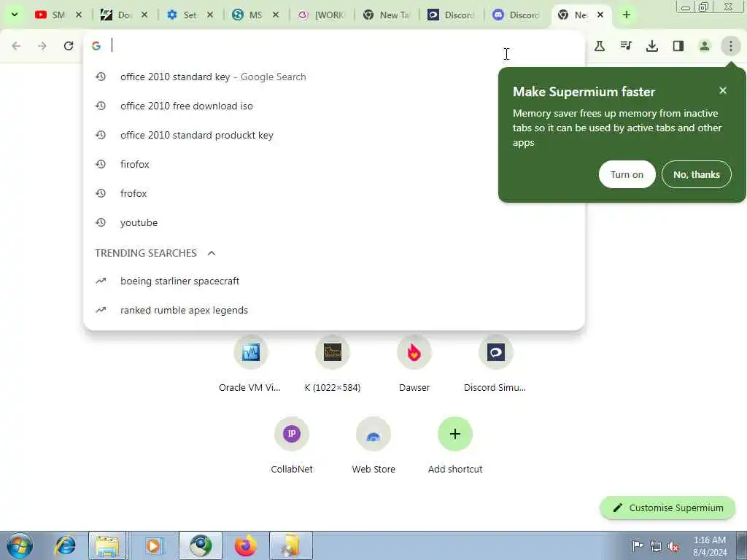Viewport: 747px width, 560px height.
Task: Switch to the second Discord tab with blue icon
Action: pyautogui.click(x=516, y=15)
